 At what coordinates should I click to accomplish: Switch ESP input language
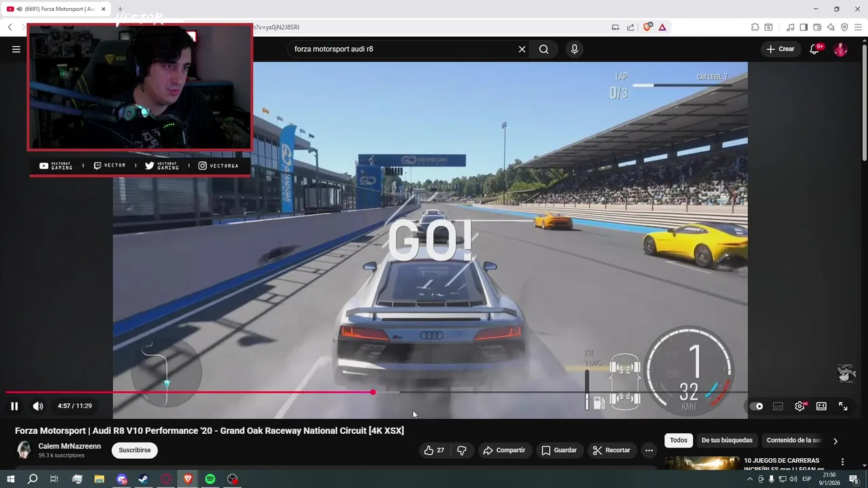point(807,479)
